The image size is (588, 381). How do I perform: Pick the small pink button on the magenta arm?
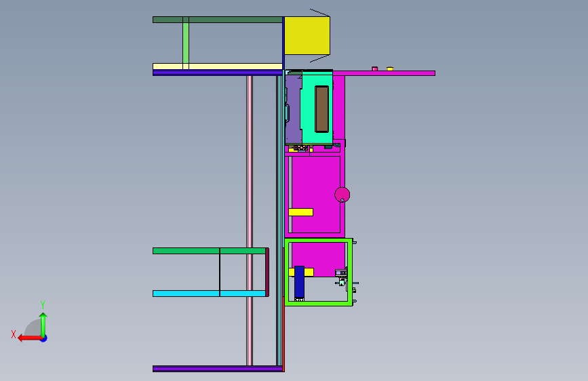[x=374, y=68]
